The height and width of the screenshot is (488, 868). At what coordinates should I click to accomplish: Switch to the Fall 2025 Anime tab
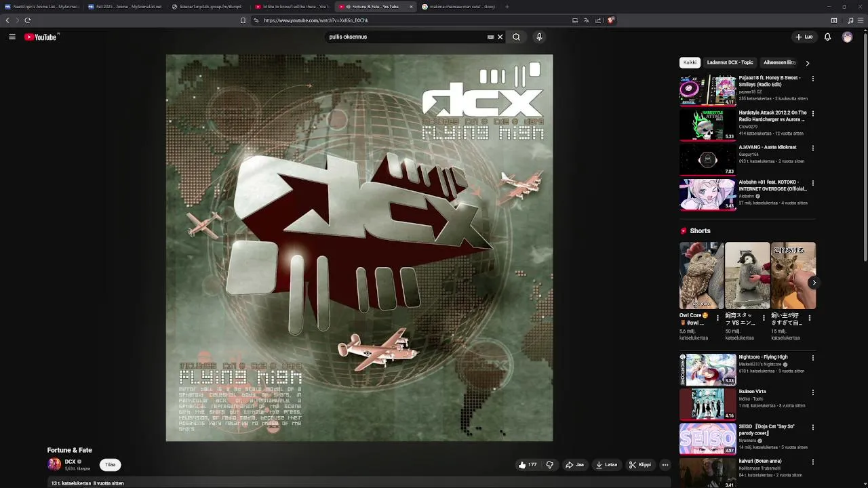click(x=125, y=7)
